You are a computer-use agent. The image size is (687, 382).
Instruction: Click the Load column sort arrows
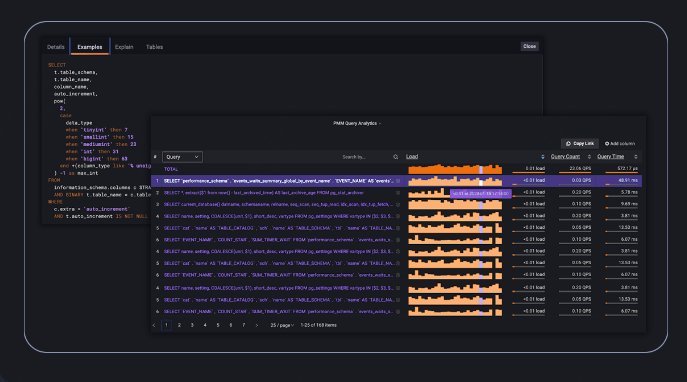[543, 157]
